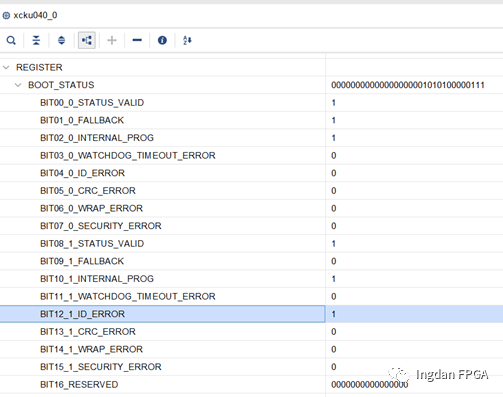Select the BIT08_1_STATUS_VALID row
Screen dimensions: 503x397
coord(251,244)
